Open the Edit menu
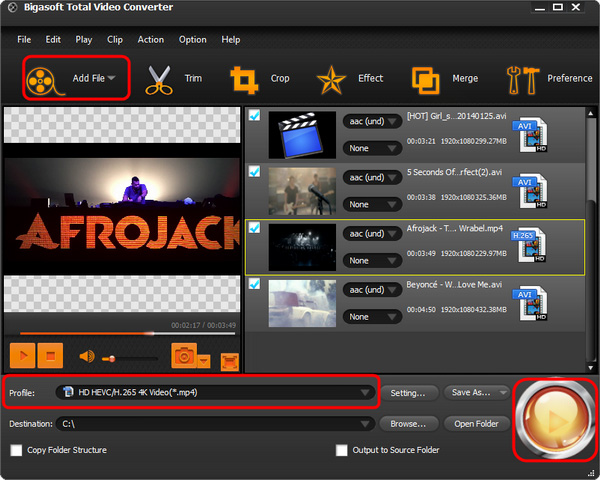This screenshot has height=480, width=600. pos(53,39)
